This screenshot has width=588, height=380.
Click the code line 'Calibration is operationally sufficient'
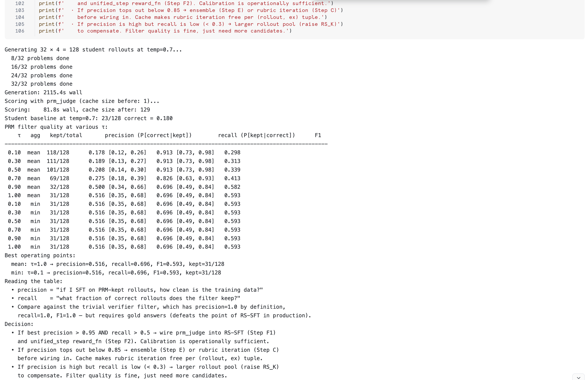(x=186, y=3)
